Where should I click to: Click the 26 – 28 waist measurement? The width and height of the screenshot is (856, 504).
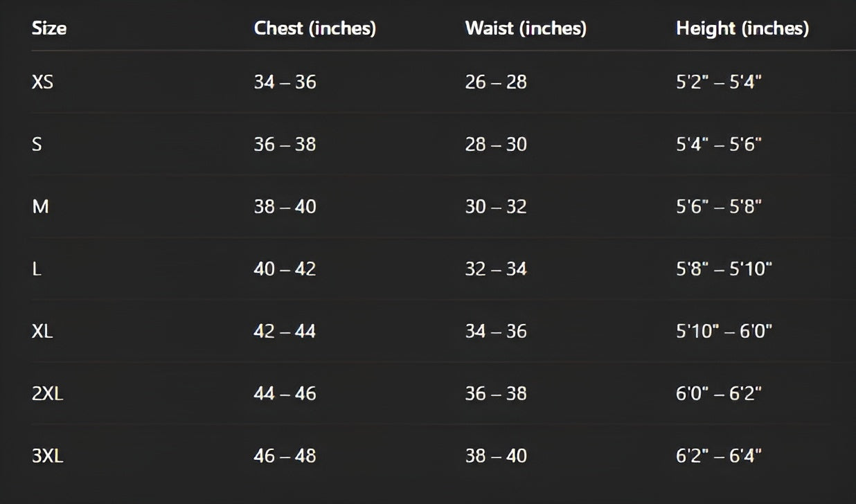496,82
